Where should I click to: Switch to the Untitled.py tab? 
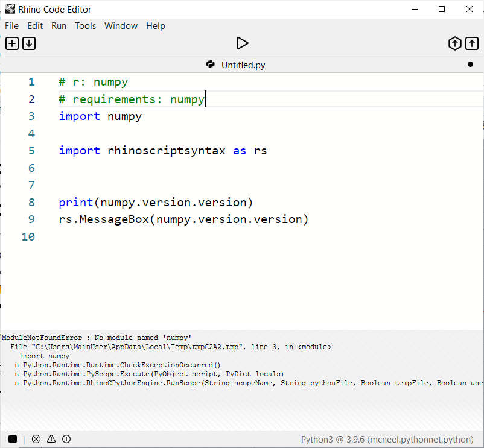pos(244,65)
